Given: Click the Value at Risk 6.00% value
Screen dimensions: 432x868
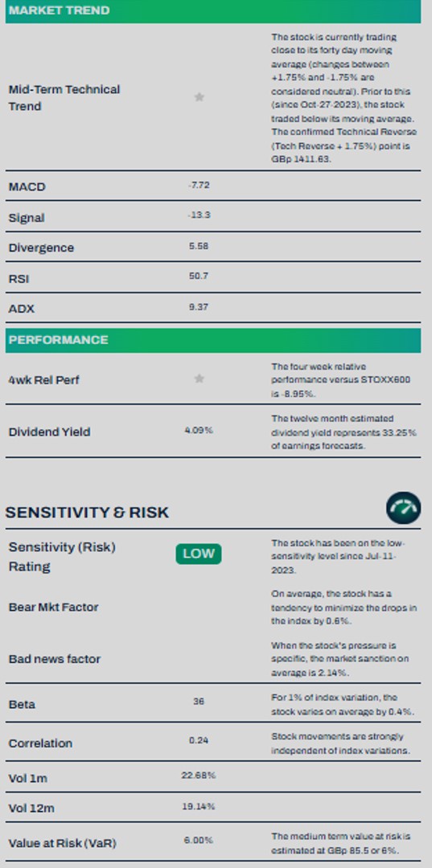Looking at the screenshot, I should click(198, 841).
